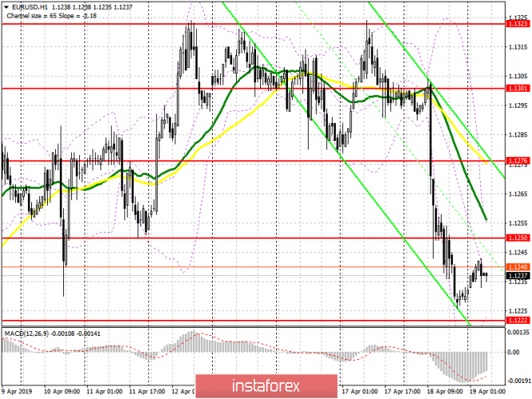This screenshot has height=399, width=532.
Task: Click the 19 Apr 01:00 time axis label
Action: (487, 391)
